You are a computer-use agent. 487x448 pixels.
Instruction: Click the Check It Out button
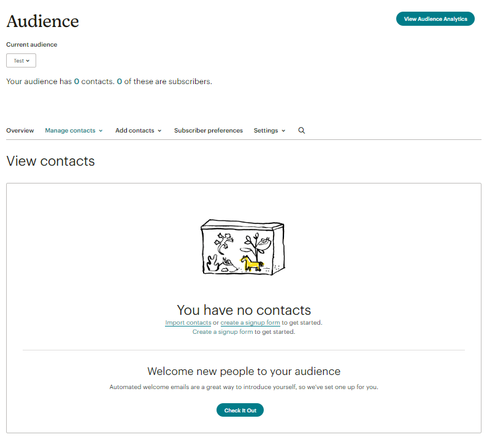[x=240, y=410]
